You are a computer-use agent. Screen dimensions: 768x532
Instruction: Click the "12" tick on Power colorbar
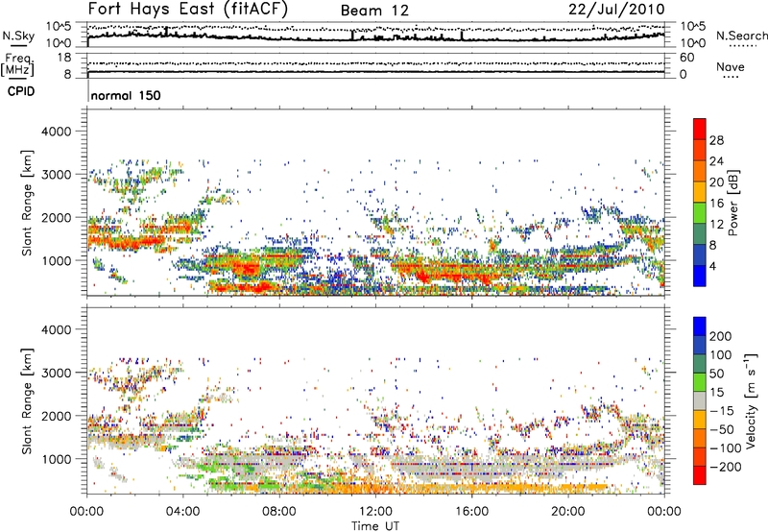pos(716,224)
